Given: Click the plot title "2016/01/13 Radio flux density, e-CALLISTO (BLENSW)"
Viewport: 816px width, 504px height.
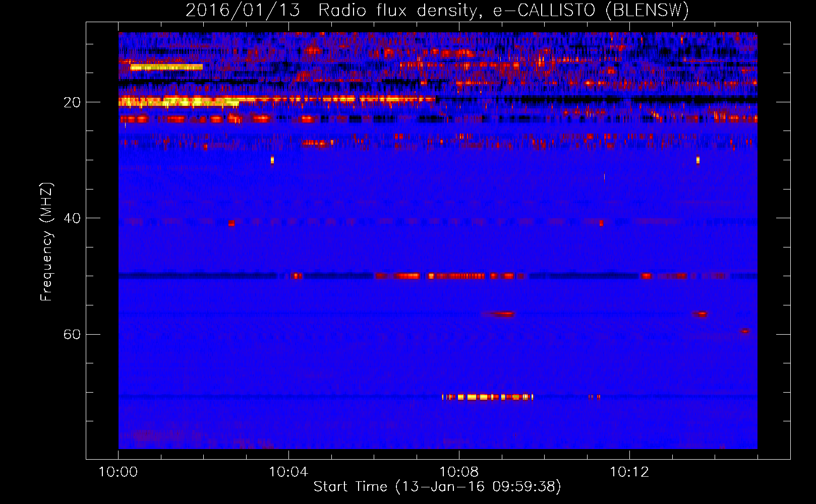Looking at the screenshot, I should click(437, 10).
